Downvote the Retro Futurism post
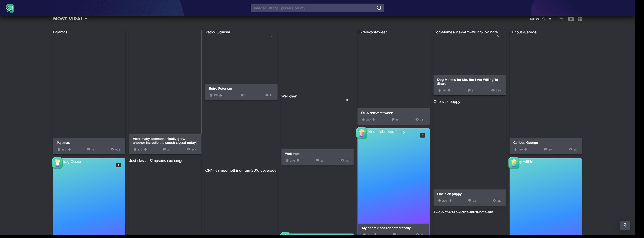The image size is (644, 238). pos(220,95)
